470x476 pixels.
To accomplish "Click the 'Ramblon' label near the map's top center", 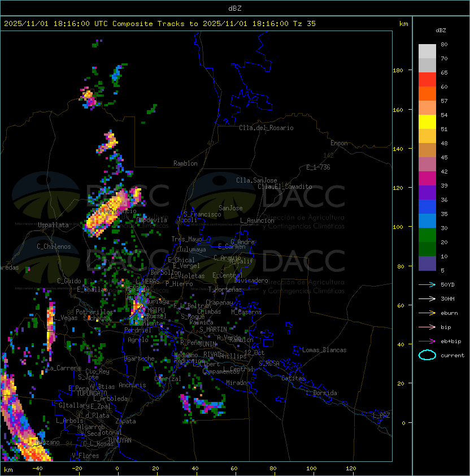I will [x=185, y=163].
